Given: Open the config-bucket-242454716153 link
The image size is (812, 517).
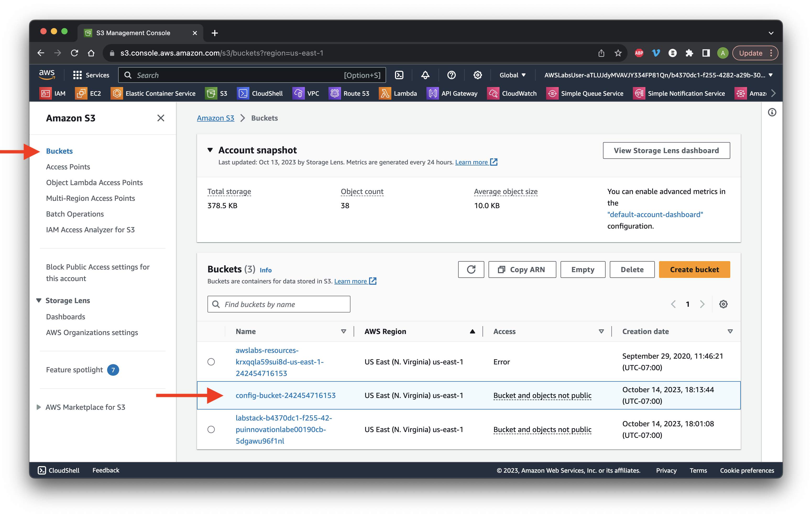Looking at the screenshot, I should point(286,395).
